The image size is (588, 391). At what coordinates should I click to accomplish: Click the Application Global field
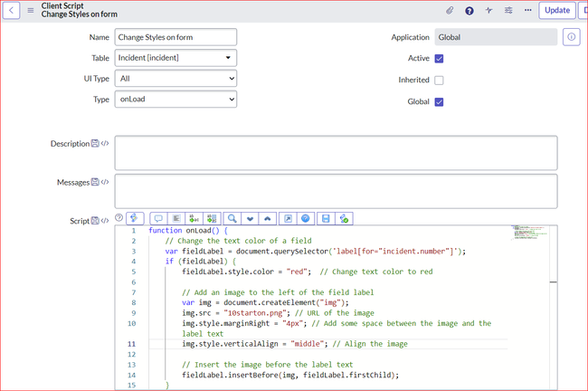pyautogui.click(x=496, y=37)
